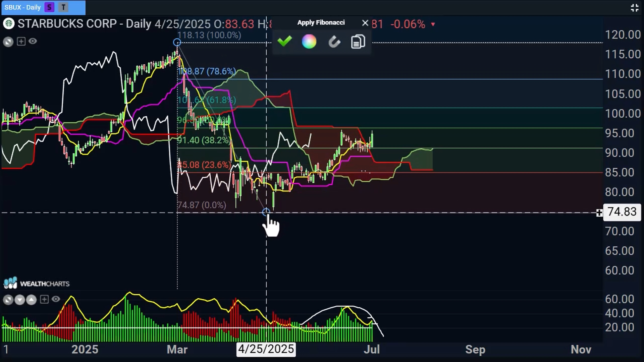Confirm Fibonacci with the green checkmark
This screenshot has height=362, width=644.
coord(284,42)
